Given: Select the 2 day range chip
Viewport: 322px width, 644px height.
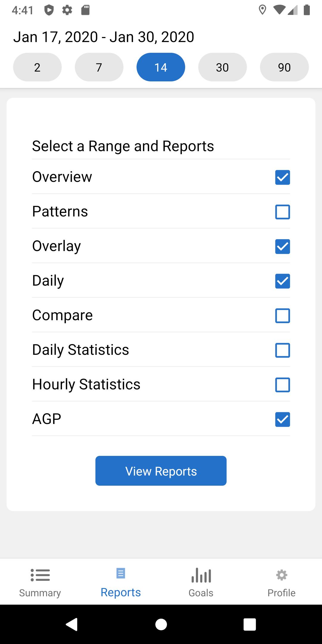Looking at the screenshot, I should [x=37, y=67].
